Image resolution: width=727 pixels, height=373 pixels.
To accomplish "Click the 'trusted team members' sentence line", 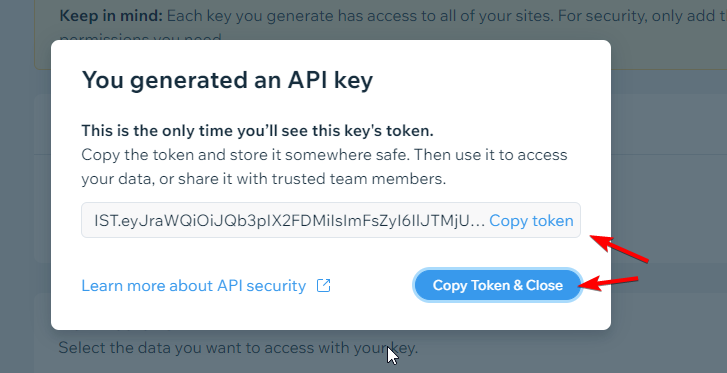I will point(263,179).
